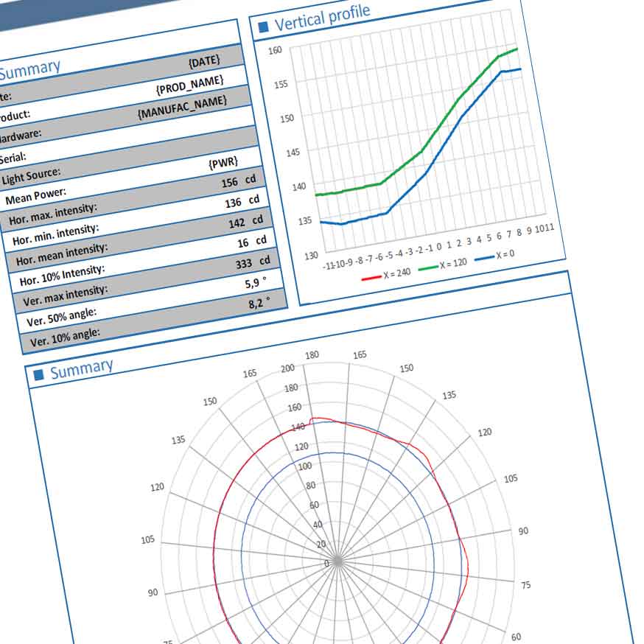
Task: Click Ver. 50% angle value 5,9
Action: 252,284
